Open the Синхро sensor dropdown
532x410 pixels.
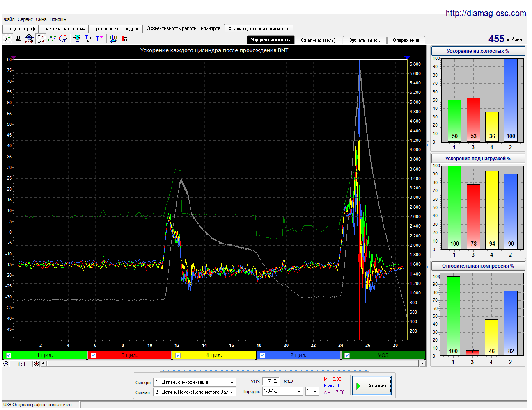[x=232, y=383]
